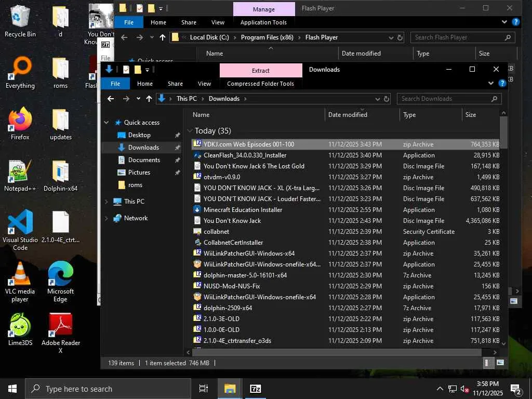Screen dimensions: 532x399
Task: Switch to 7-Zip in the taskbar
Action: 256,389
